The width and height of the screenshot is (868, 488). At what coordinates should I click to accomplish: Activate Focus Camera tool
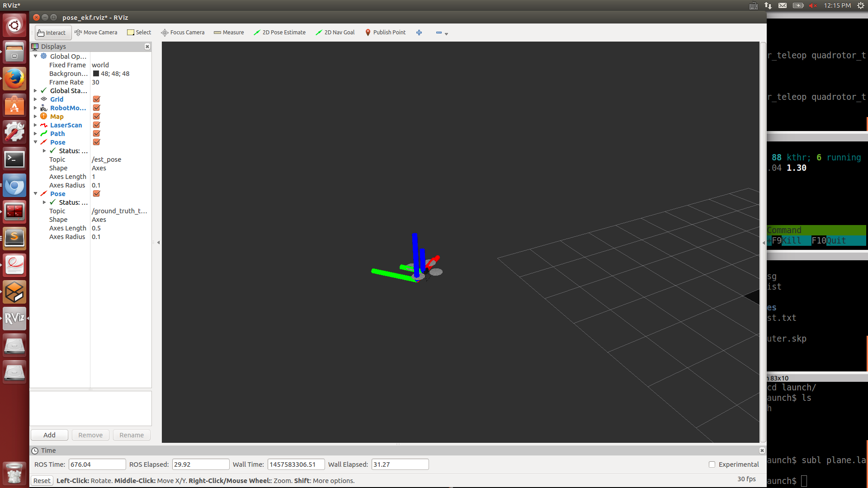click(x=183, y=33)
